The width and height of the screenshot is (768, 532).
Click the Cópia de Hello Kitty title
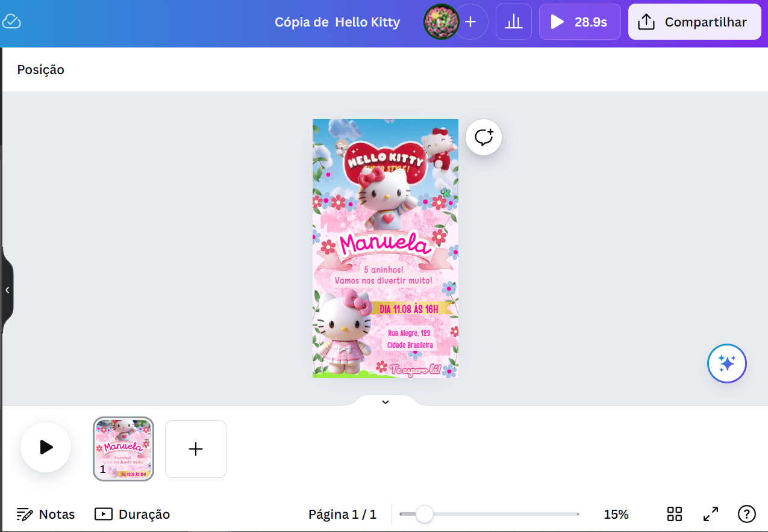[x=337, y=22]
